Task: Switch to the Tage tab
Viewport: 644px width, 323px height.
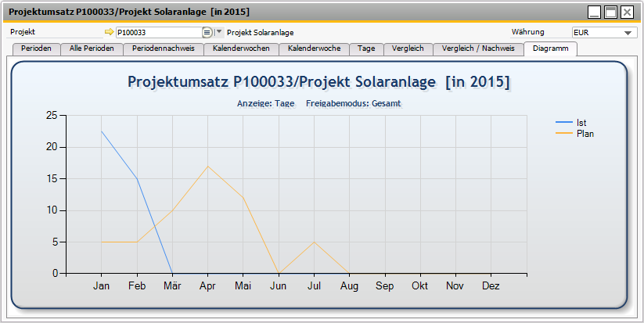Action: (x=366, y=48)
